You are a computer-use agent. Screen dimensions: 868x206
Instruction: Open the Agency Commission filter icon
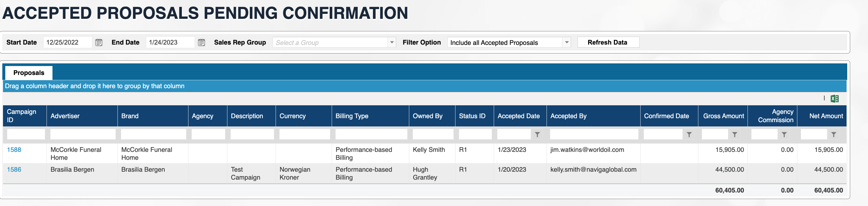784,134
